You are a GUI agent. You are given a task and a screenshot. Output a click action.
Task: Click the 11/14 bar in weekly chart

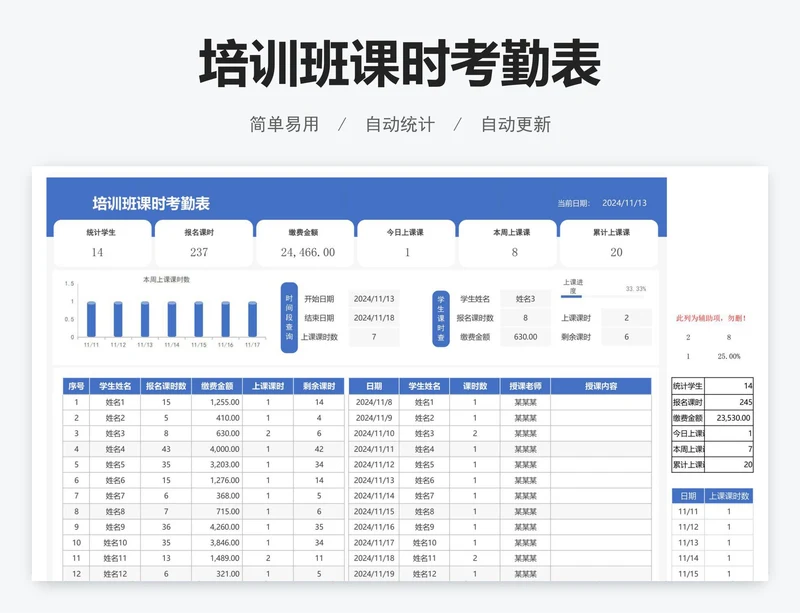coord(172,319)
